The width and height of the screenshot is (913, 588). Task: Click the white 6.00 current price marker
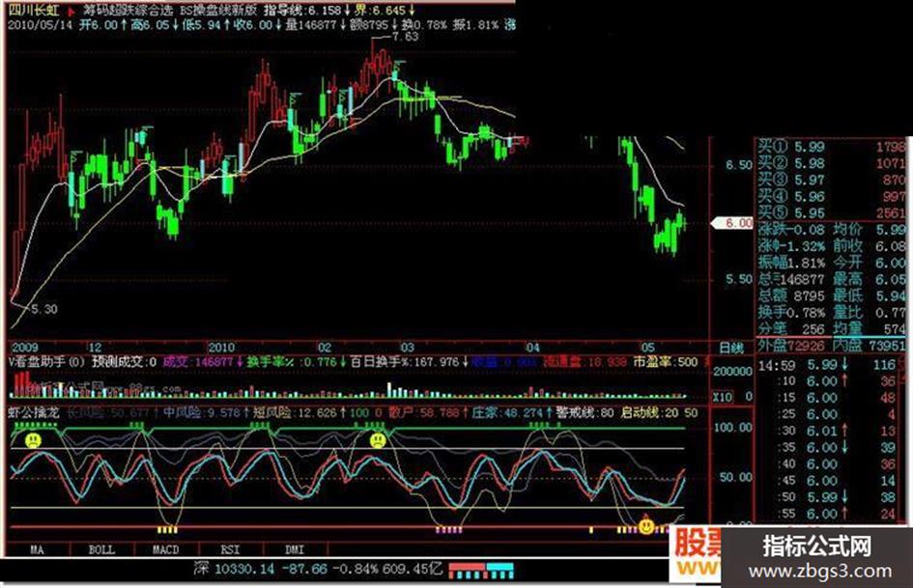[x=732, y=223]
